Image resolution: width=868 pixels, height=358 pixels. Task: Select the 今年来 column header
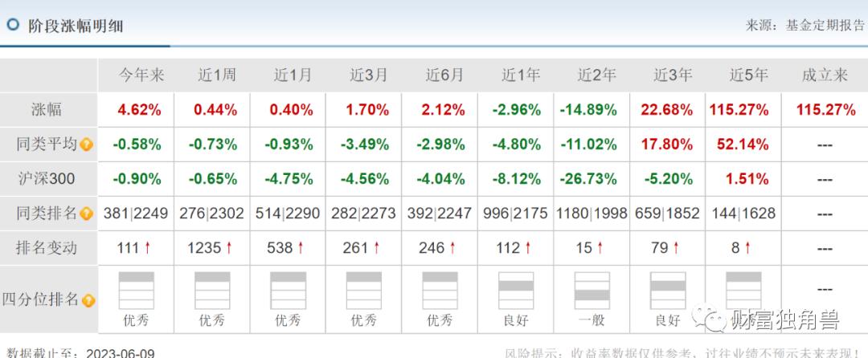(141, 75)
